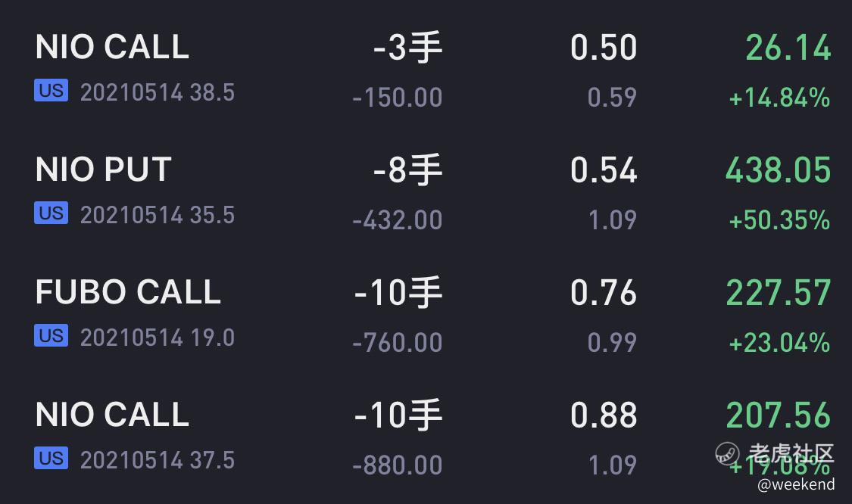Viewport: 852px width, 504px height.
Task: Click the US badge beside NIO CALL 37.5
Action: pos(51,459)
